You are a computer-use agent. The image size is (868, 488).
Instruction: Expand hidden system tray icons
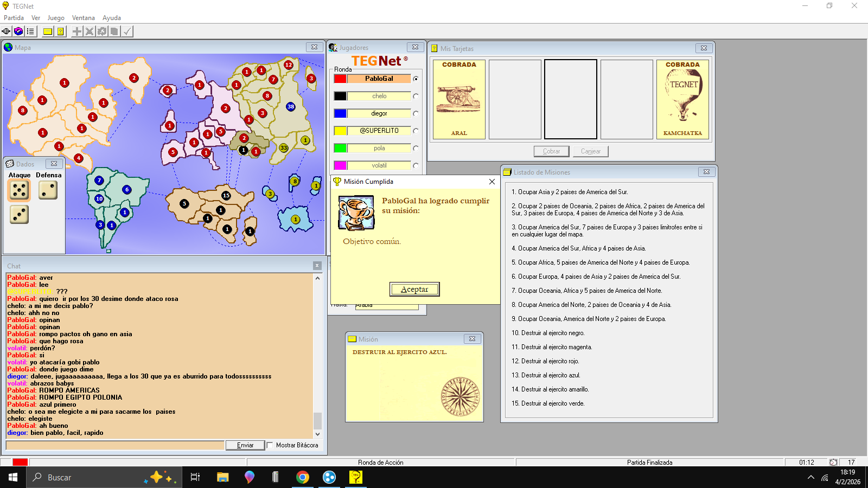coord(810,478)
